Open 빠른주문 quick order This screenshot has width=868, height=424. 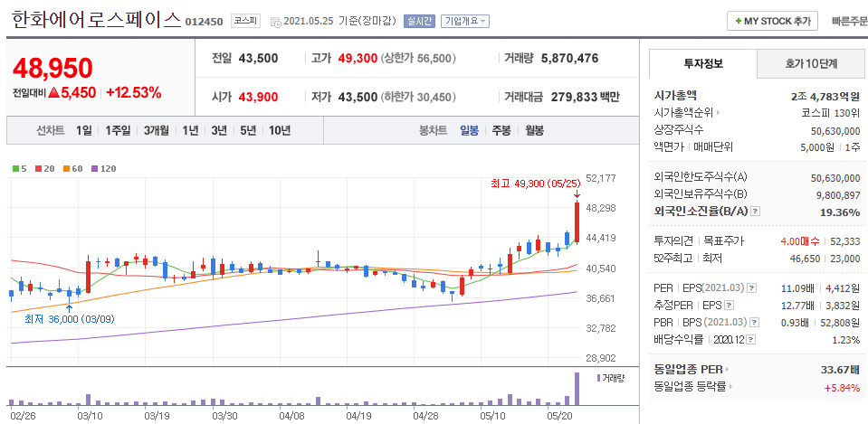(850, 21)
